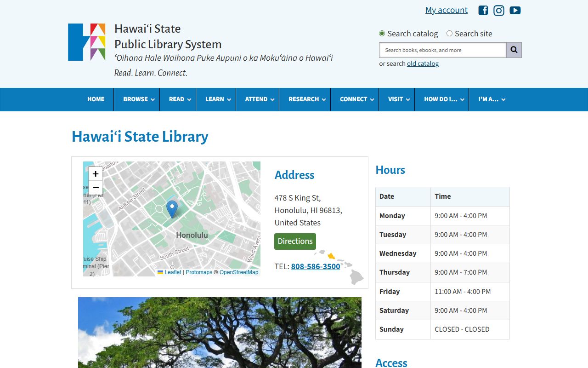Open the Protomaps attribution link
Screen dimensions: 588x368
point(199,272)
